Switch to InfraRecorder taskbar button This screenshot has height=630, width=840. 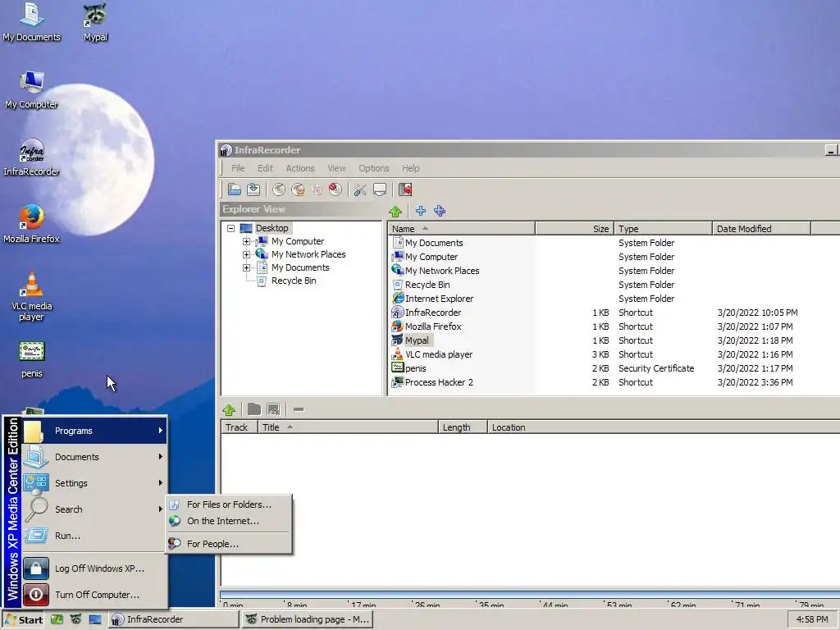click(x=173, y=619)
